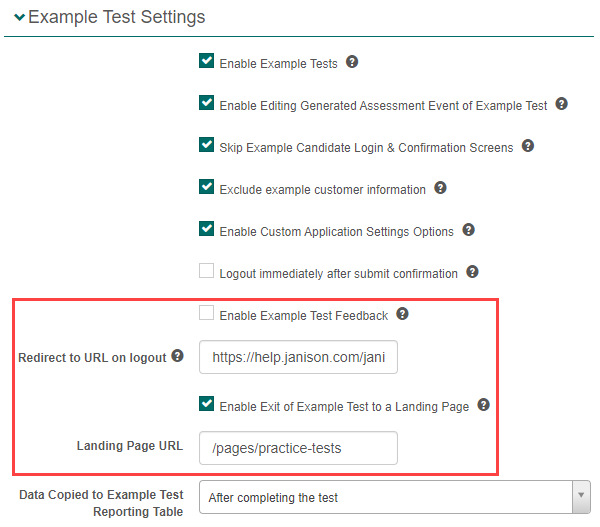Show help for Enable Example Test Feedback

[402, 314]
